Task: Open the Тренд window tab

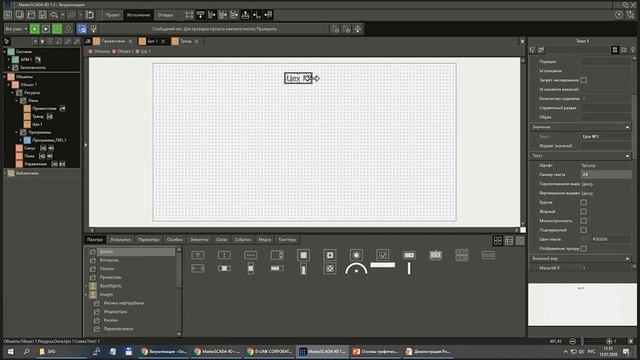Action: (186, 41)
